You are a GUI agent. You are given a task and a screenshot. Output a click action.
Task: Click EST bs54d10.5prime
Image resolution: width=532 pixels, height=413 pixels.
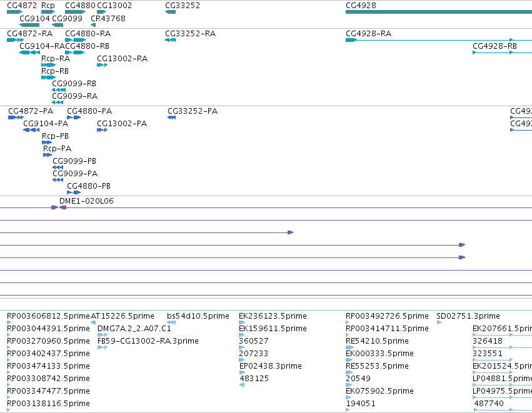pyautogui.click(x=198, y=316)
